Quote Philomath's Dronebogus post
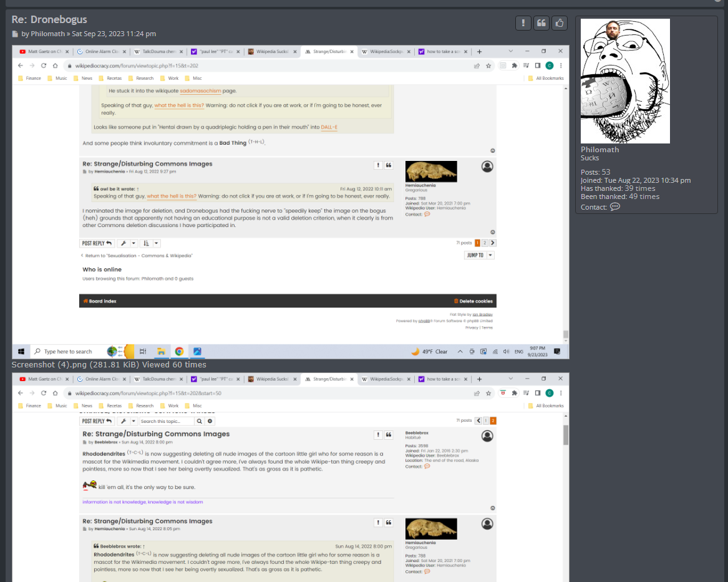 point(541,22)
